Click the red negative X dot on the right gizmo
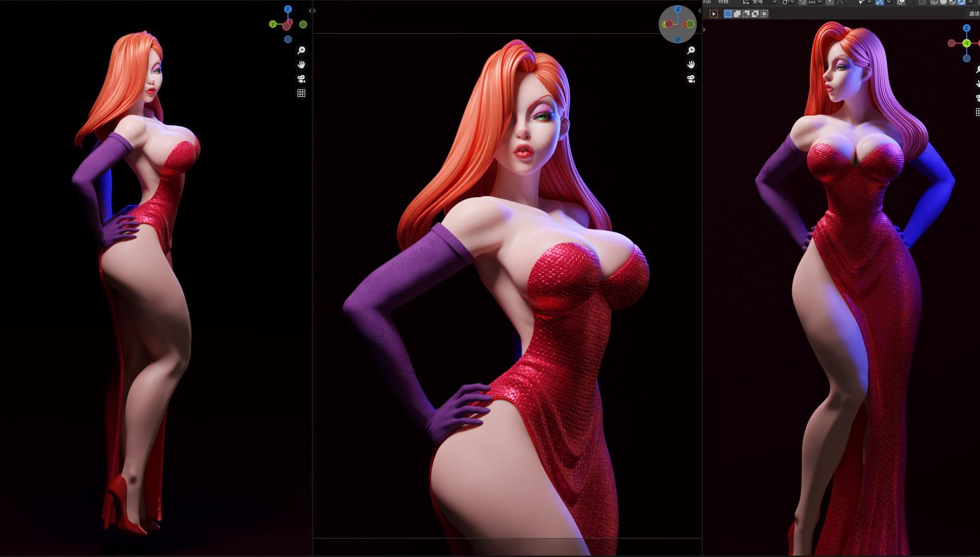The height and width of the screenshot is (557, 980). pos(951,43)
